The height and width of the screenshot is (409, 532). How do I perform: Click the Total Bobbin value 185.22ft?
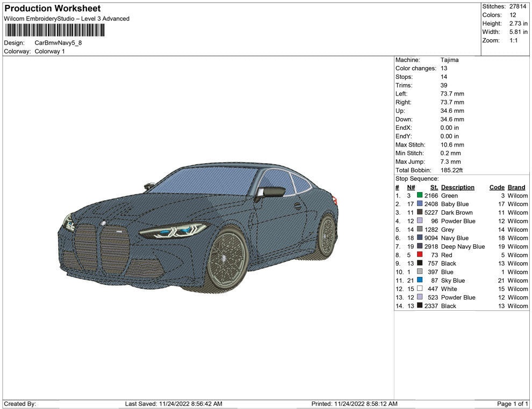point(451,170)
